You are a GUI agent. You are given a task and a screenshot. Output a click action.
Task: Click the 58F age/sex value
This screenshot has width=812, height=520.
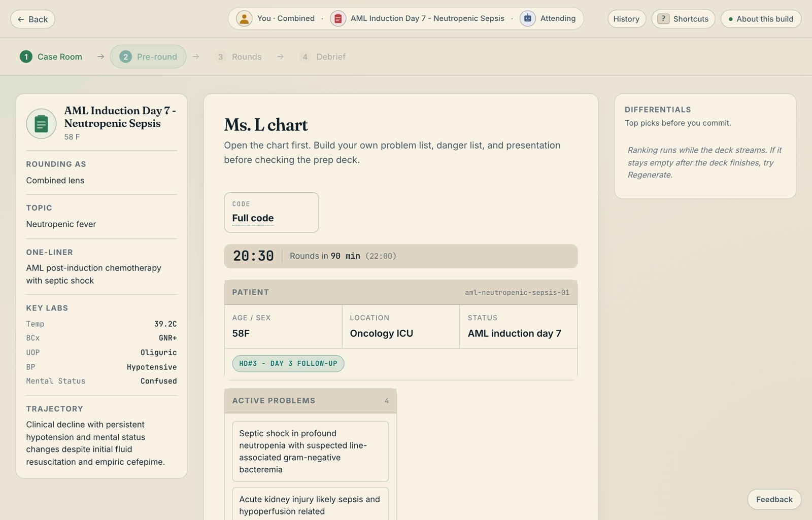tap(241, 333)
